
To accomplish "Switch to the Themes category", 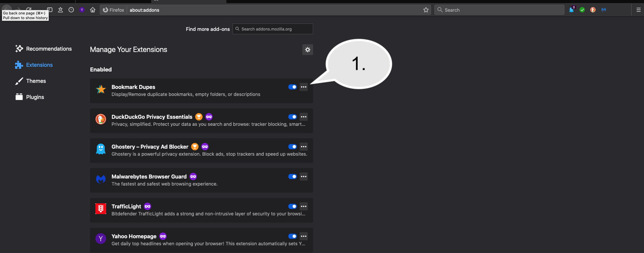I will [31, 81].
